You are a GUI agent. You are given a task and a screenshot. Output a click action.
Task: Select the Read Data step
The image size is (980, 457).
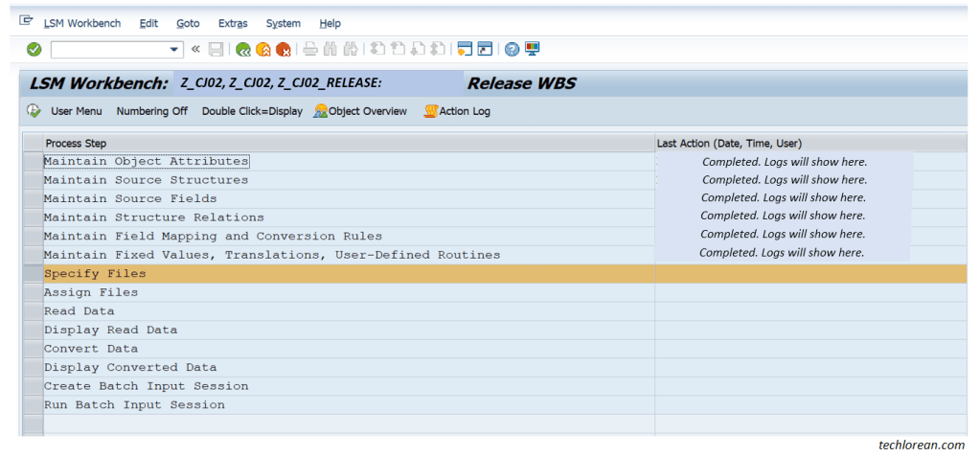pyautogui.click(x=79, y=311)
